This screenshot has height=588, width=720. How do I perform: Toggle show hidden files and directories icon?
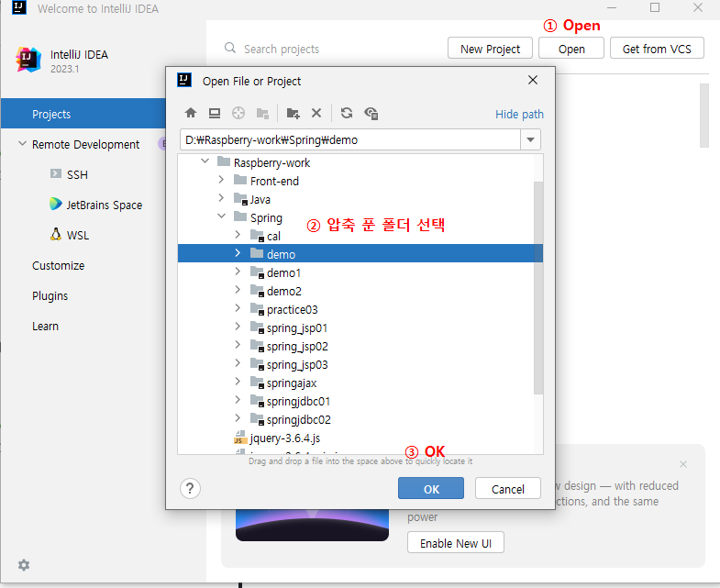coord(371,113)
